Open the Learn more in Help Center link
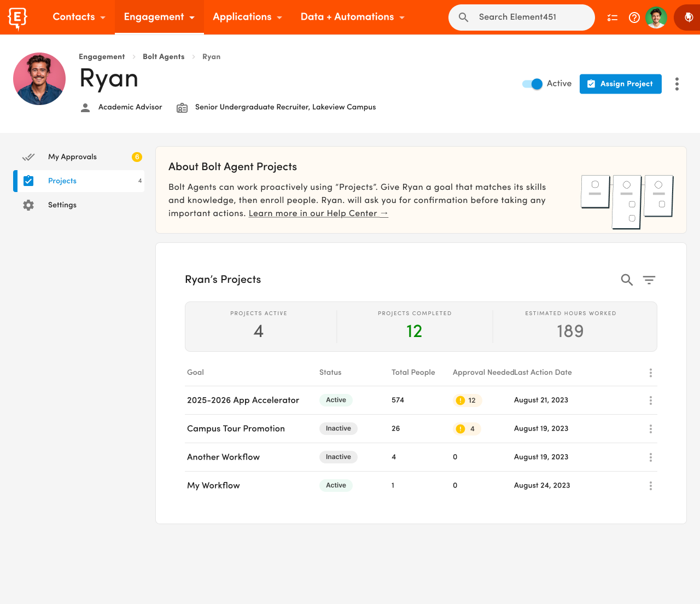 tap(318, 213)
